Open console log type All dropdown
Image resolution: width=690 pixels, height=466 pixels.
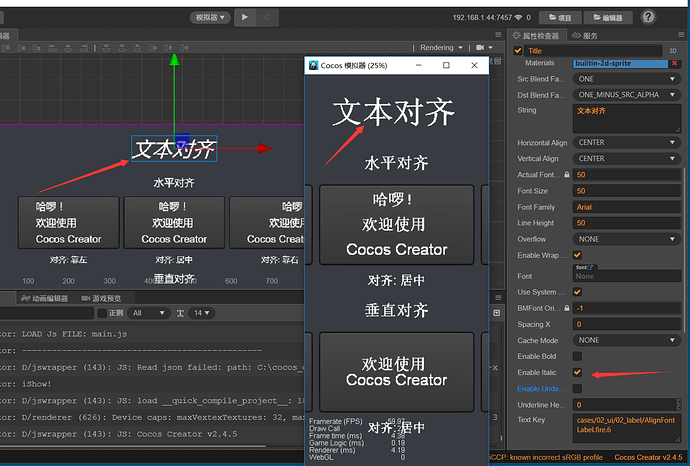pyautogui.click(x=149, y=313)
